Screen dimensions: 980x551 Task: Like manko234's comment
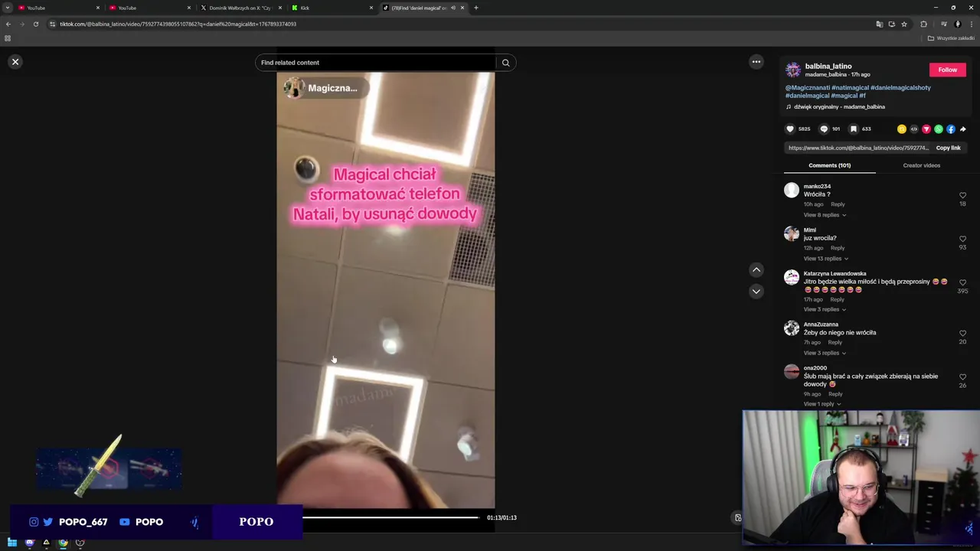click(962, 195)
